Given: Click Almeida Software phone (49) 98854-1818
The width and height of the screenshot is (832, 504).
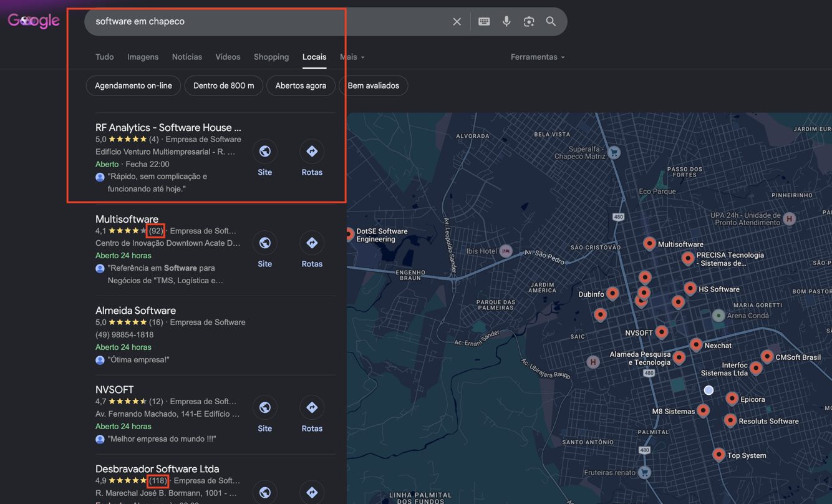Looking at the screenshot, I should [x=124, y=334].
